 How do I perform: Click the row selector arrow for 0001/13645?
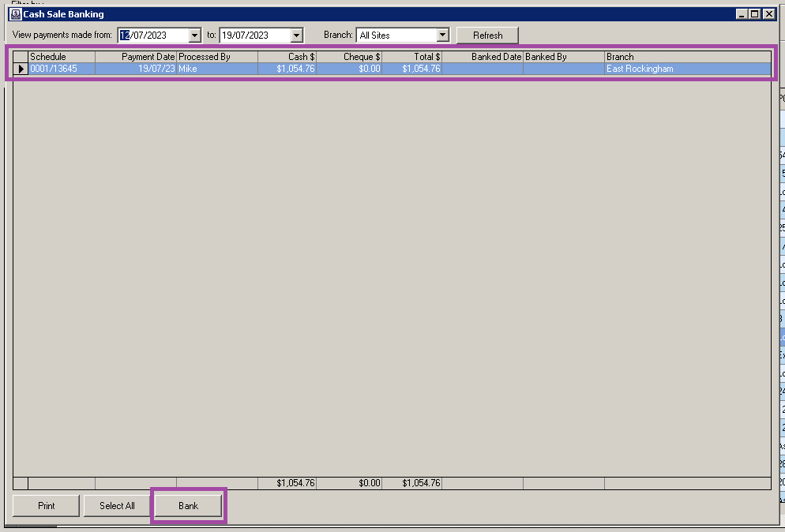[x=21, y=69]
